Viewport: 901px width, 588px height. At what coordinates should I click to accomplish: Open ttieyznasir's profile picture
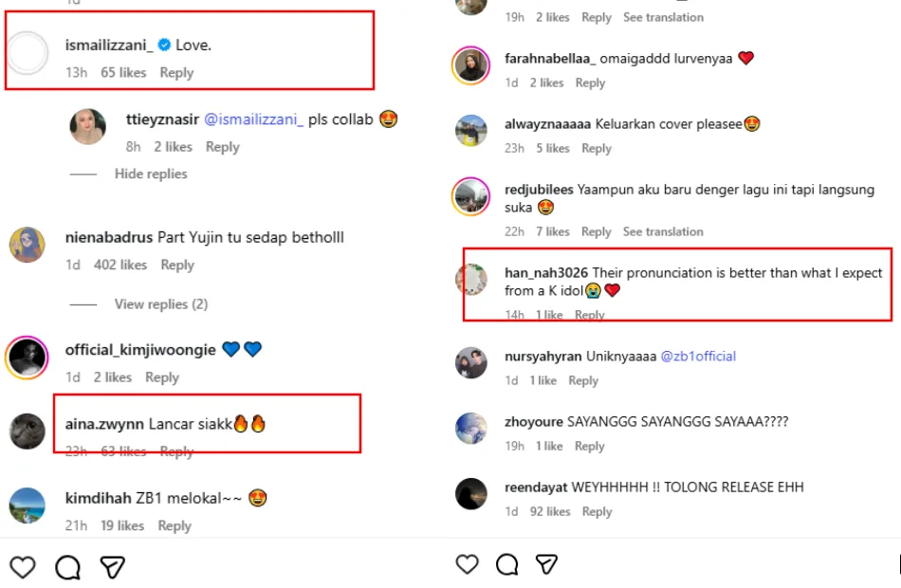pos(88,127)
